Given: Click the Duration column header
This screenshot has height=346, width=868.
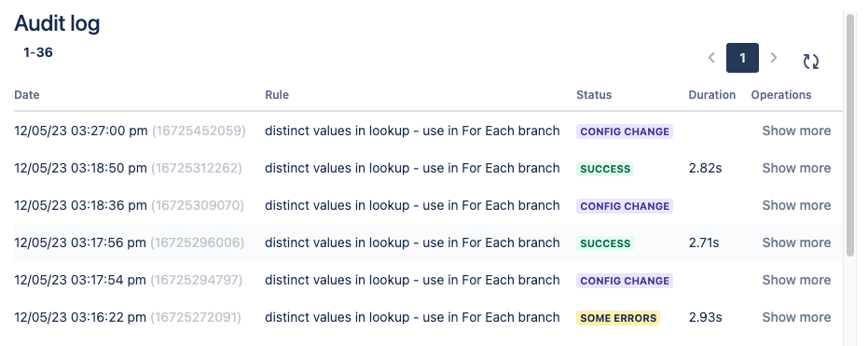Looking at the screenshot, I should click(x=712, y=95).
